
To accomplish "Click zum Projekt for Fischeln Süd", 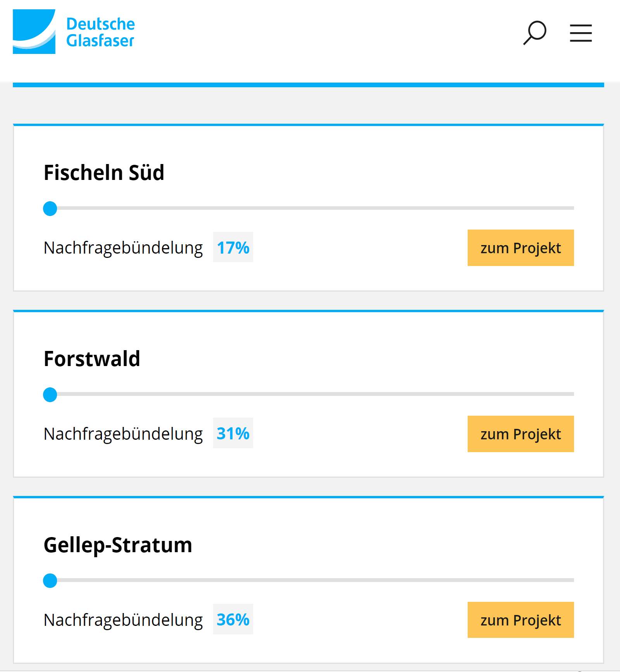I will pyautogui.click(x=521, y=248).
